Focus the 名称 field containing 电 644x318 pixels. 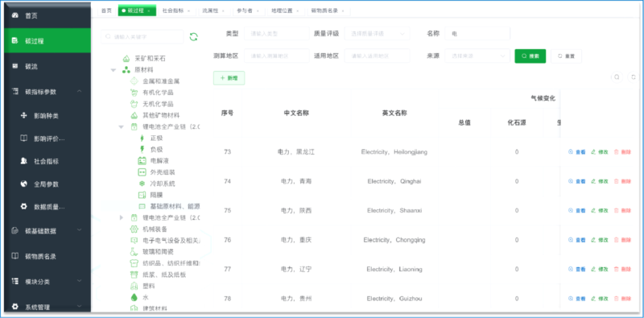477,34
